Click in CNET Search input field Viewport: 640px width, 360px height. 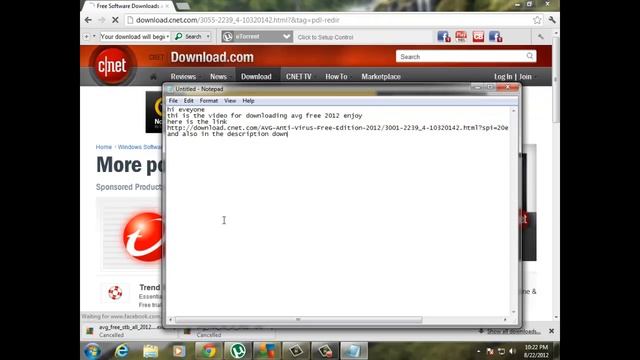coord(461,56)
